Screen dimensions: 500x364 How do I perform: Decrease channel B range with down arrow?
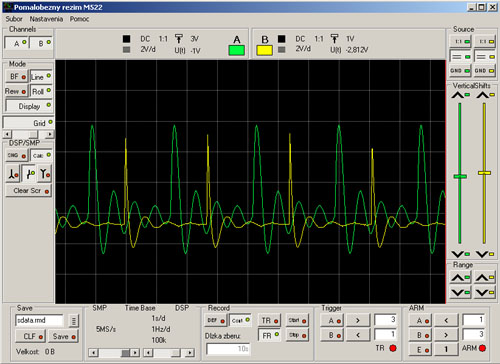point(485,292)
